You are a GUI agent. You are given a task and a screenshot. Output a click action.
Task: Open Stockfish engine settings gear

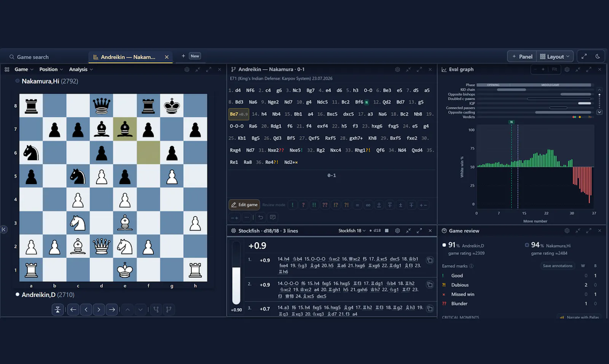pos(397,230)
